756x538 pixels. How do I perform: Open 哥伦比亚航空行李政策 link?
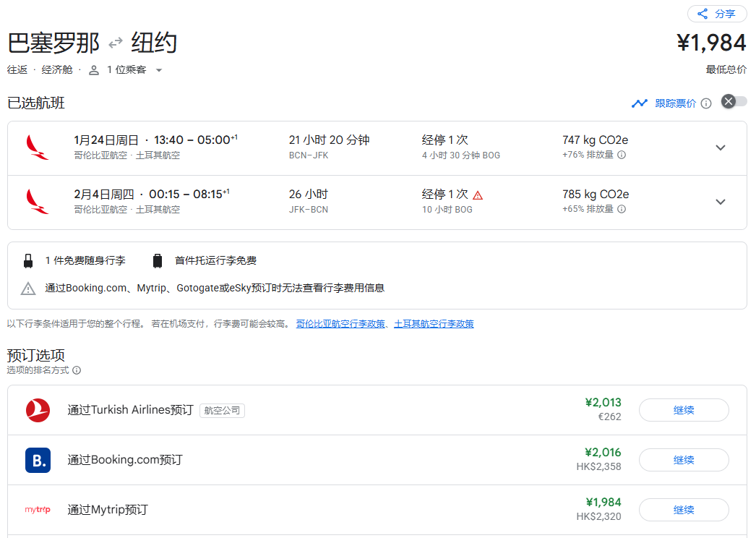340,324
